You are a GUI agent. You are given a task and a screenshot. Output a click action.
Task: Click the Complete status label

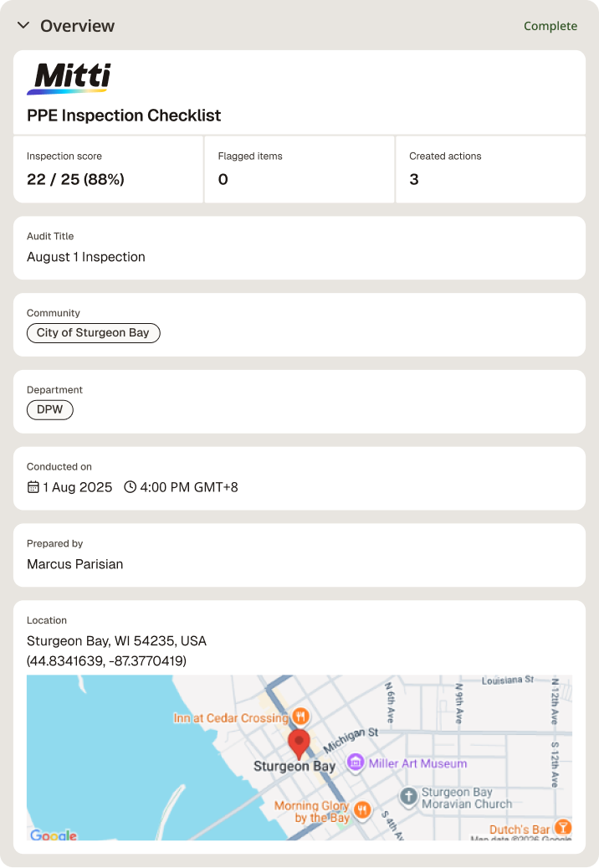(x=550, y=26)
